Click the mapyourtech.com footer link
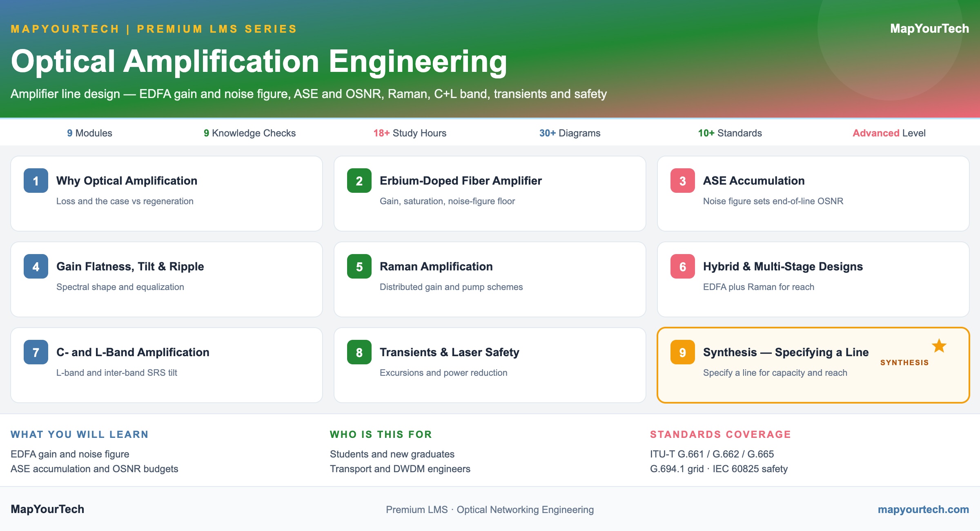980x531 pixels. [923, 509]
